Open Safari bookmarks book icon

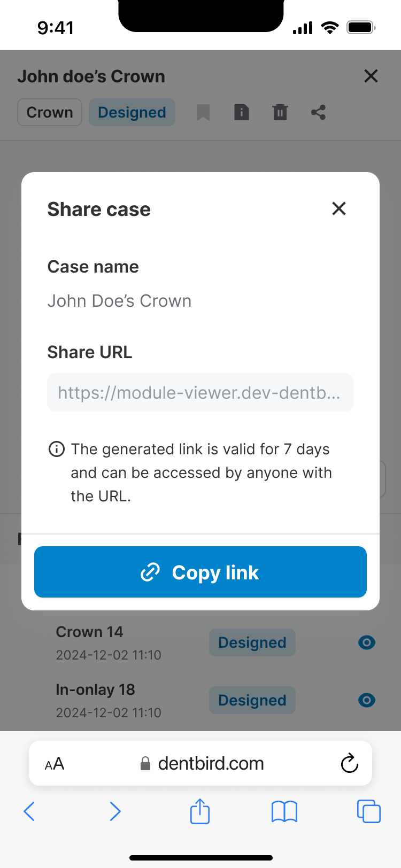284,811
